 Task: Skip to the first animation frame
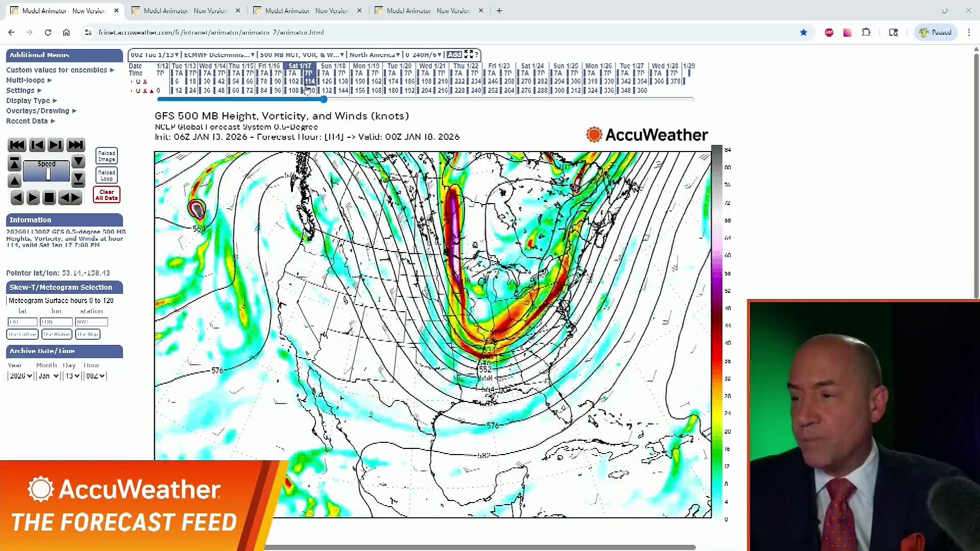(x=17, y=144)
